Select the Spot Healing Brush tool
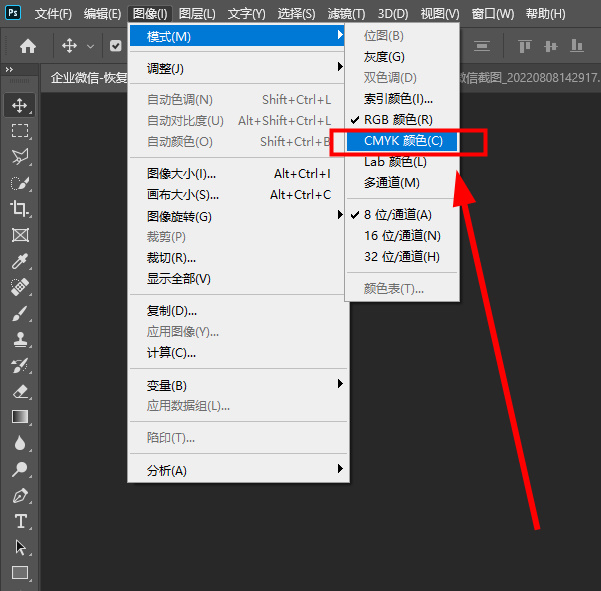 (x=20, y=287)
